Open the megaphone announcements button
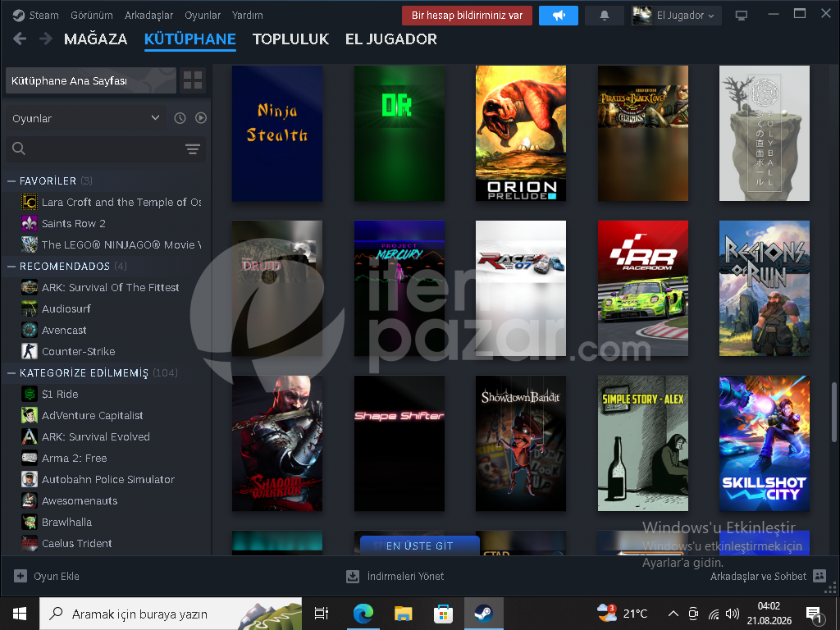 click(x=558, y=16)
